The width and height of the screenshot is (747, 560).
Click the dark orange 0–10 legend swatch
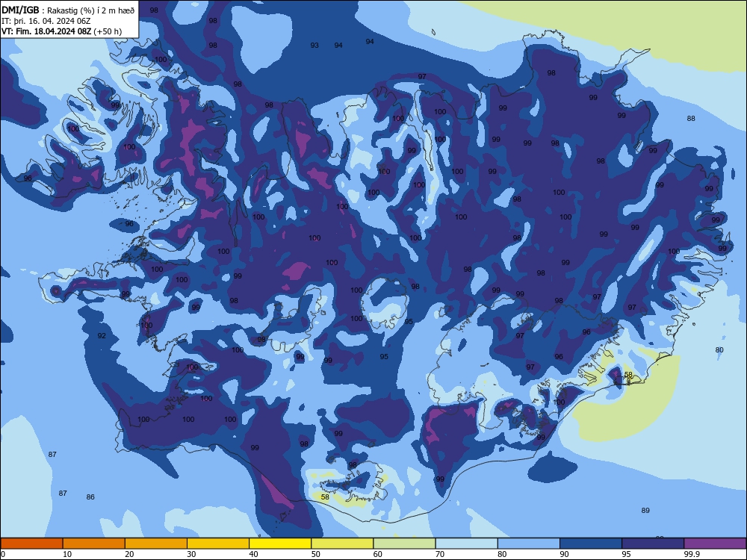(31, 544)
